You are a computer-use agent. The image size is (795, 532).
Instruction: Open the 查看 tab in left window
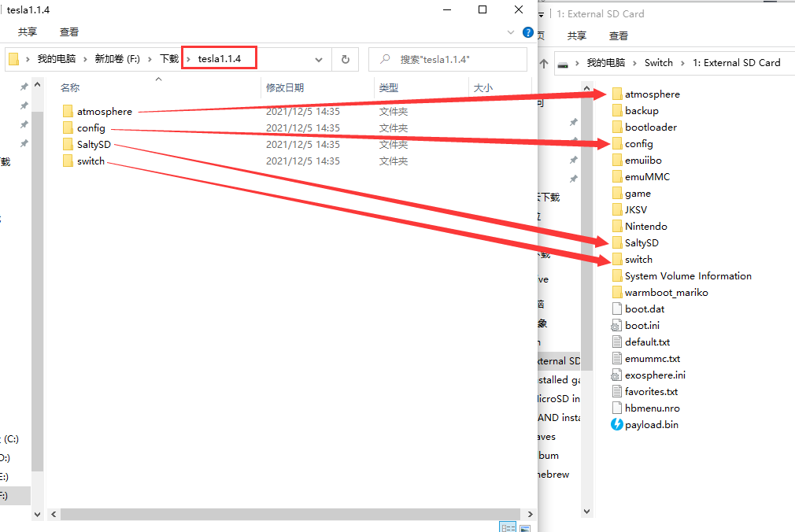pos(69,32)
